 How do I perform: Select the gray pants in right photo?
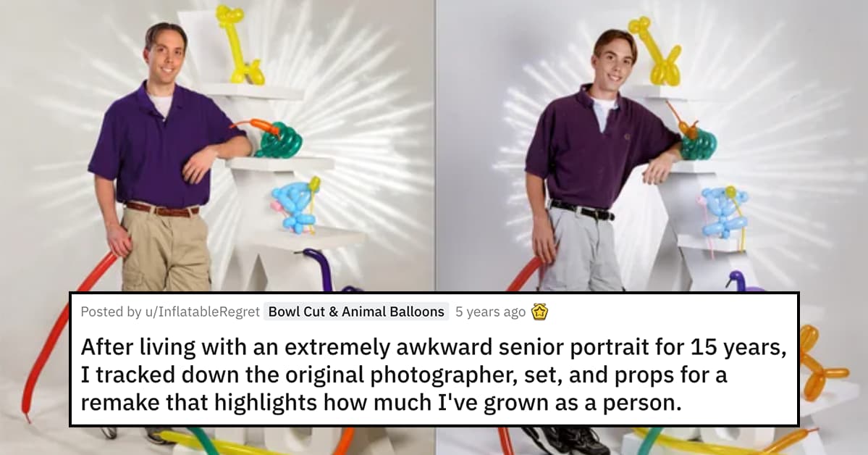(582, 251)
